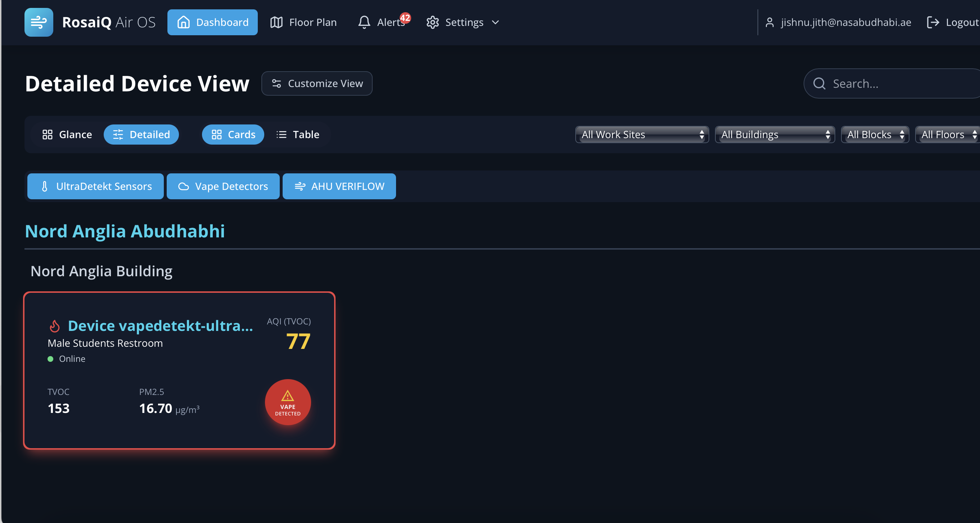
Task: Click the AQI value 77 indicator
Action: (298, 341)
